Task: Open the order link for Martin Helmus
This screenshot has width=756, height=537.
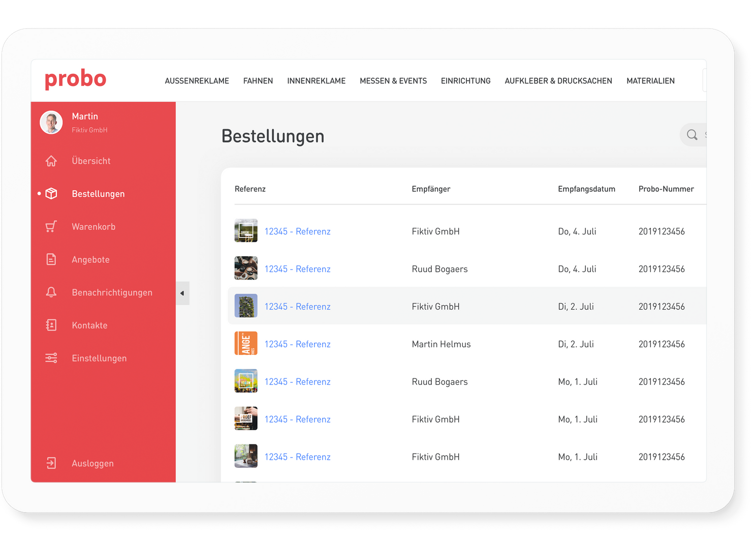Action: (298, 344)
